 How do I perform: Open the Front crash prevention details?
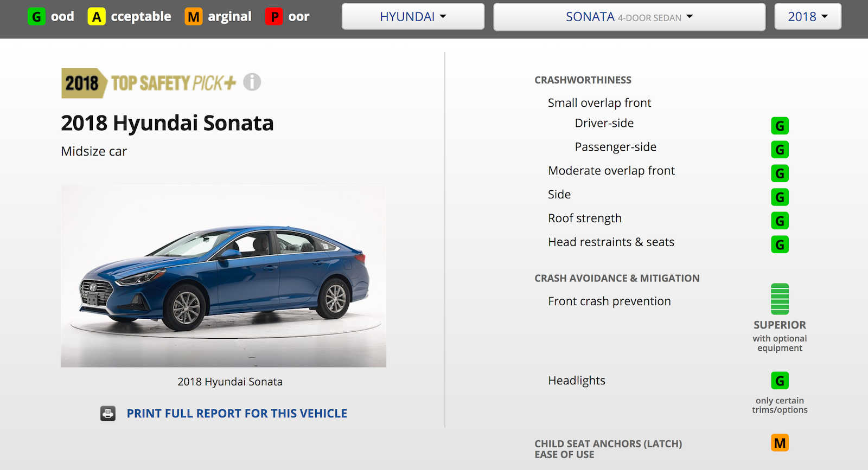[x=609, y=301]
